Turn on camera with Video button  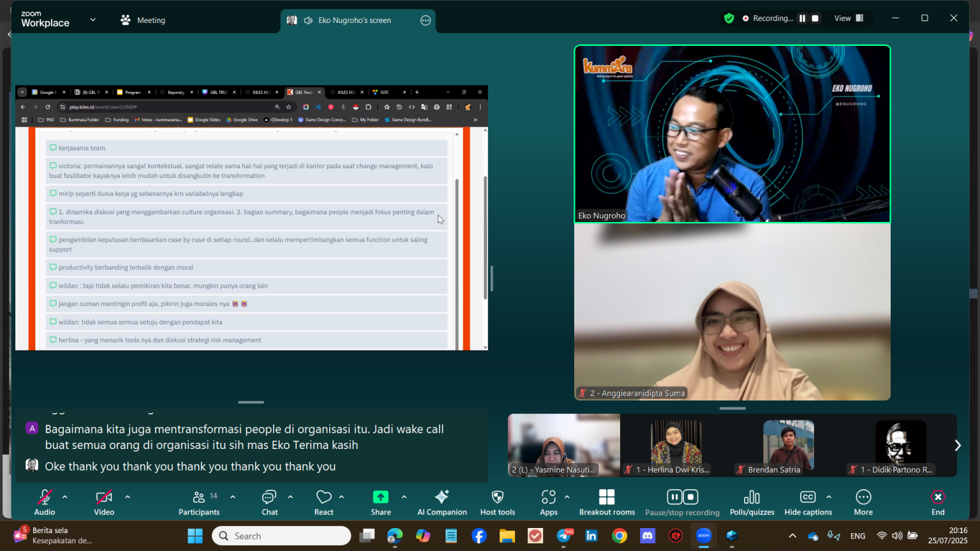click(x=104, y=502)
